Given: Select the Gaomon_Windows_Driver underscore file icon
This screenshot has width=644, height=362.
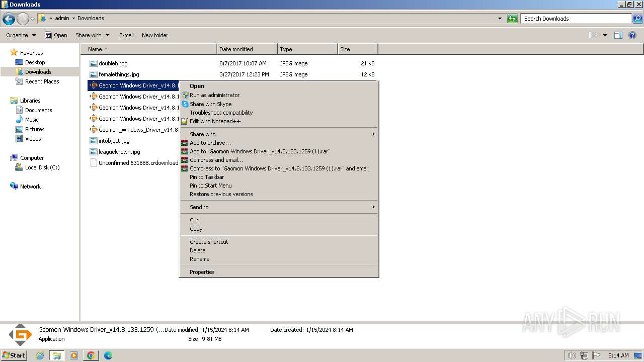Looking at the screenshot, I should pyautogui.click(x=93, y=130).
